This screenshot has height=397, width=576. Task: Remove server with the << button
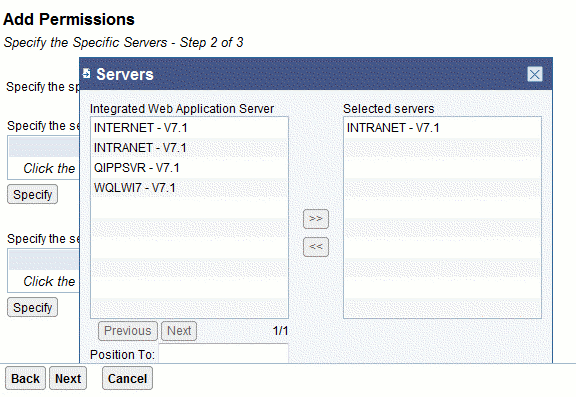tap(316, 247)
